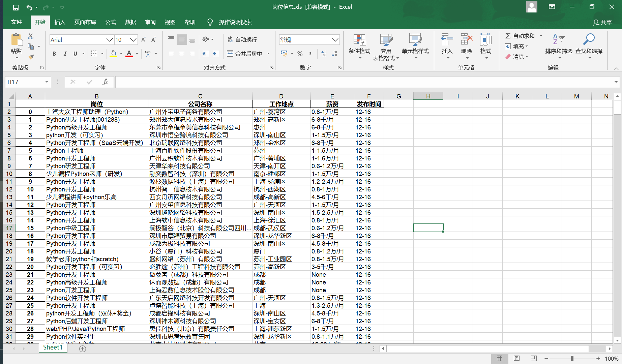Toggle Italic formatting
This screenshot has height=364, width=622.
pos(65,54)
